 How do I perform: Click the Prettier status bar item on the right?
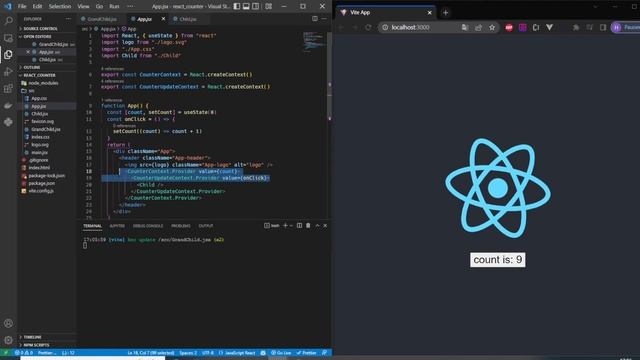click(x=307, y=353)
